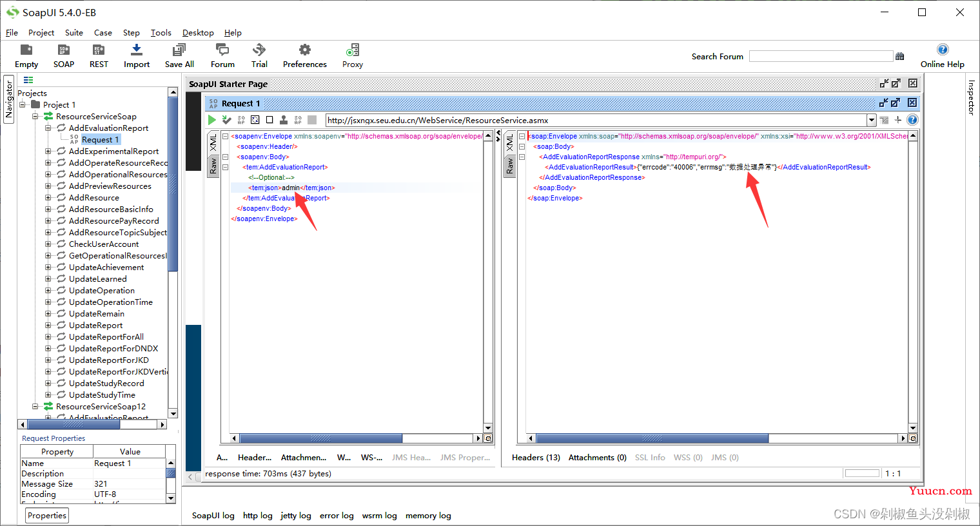Click the binoculars search forum icon
Image resolution: width=980 pixels, height=526 pixels.
[x=900, y=57]
